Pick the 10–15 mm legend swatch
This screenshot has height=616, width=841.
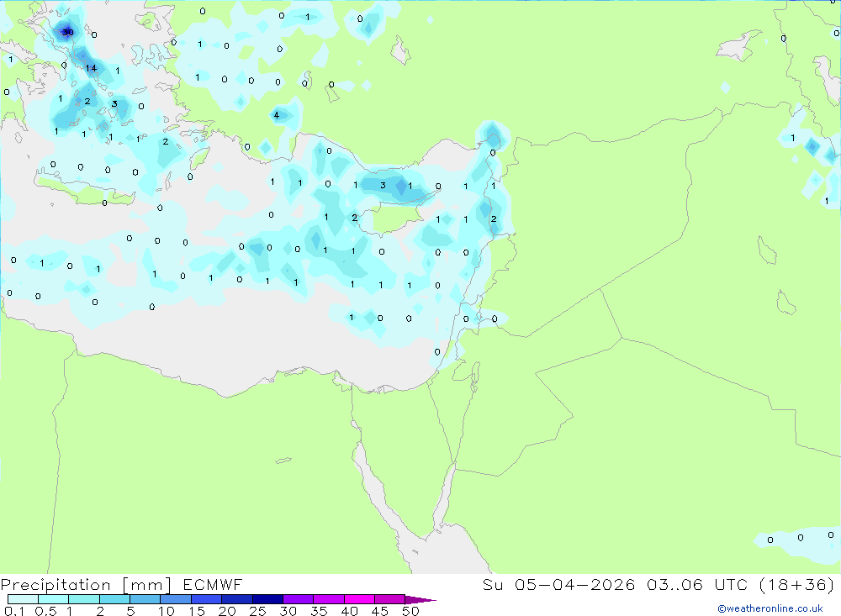pyautogui.click(x=176, y=599)
